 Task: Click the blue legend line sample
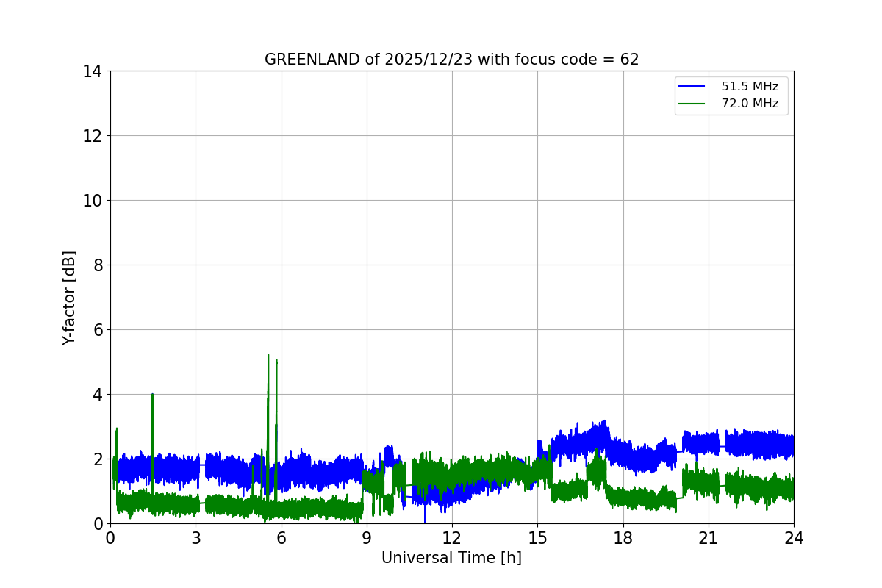[692, 87]
